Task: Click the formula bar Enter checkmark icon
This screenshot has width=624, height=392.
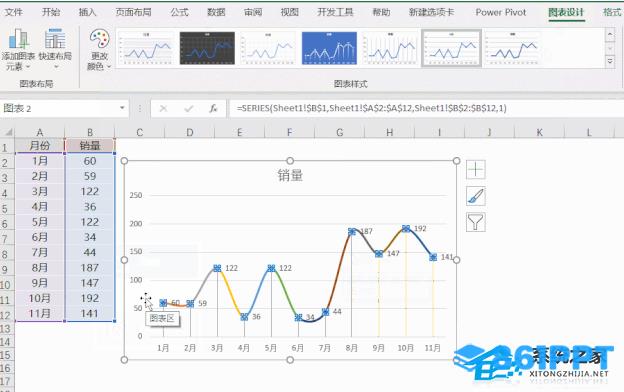Action: coord(189,108)
